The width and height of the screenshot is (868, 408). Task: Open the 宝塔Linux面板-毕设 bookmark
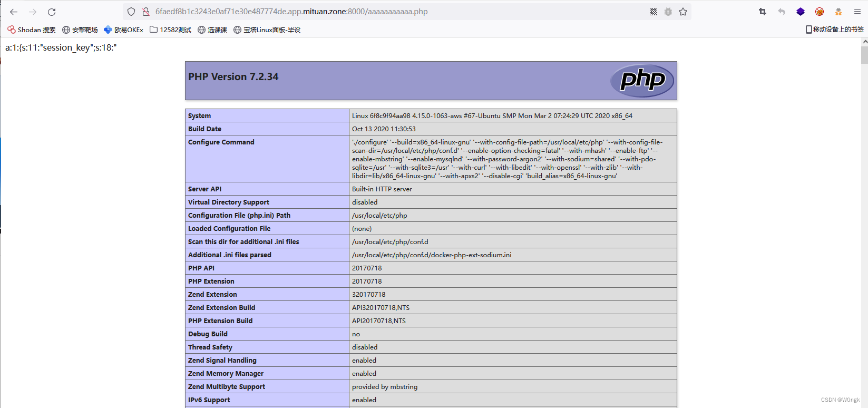(x=267, y=30)
